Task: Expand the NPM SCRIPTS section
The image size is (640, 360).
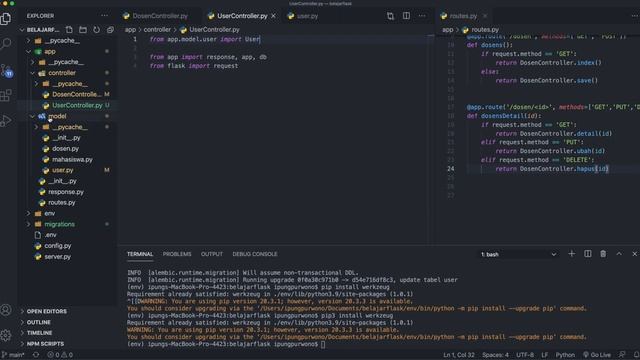Action: [45, 344]
